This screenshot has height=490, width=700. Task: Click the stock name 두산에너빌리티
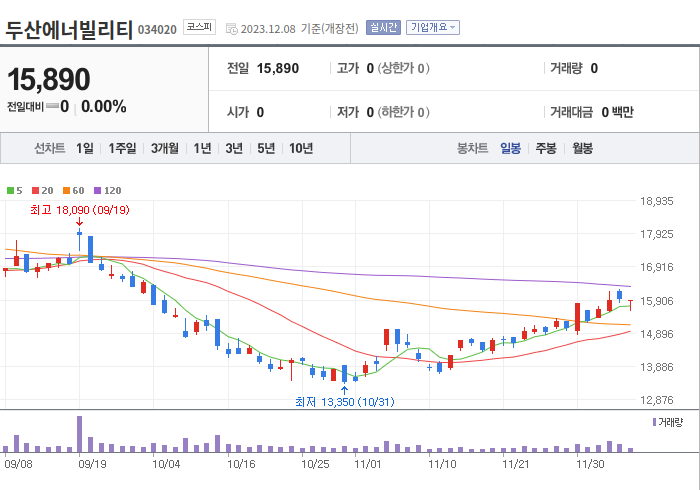[x=69, y=29]
